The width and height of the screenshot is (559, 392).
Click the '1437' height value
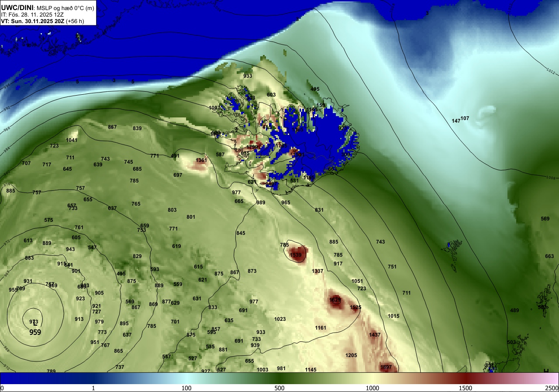375,335
